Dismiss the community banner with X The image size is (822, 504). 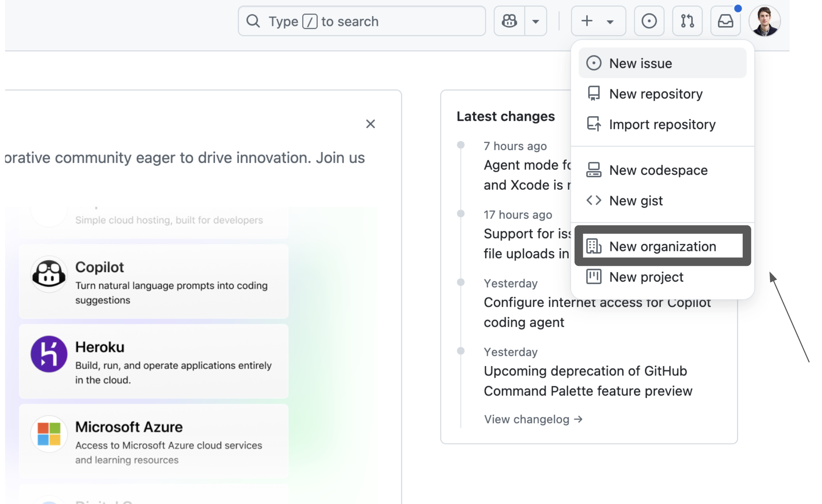pyautogui.click(x=370, y=124)
